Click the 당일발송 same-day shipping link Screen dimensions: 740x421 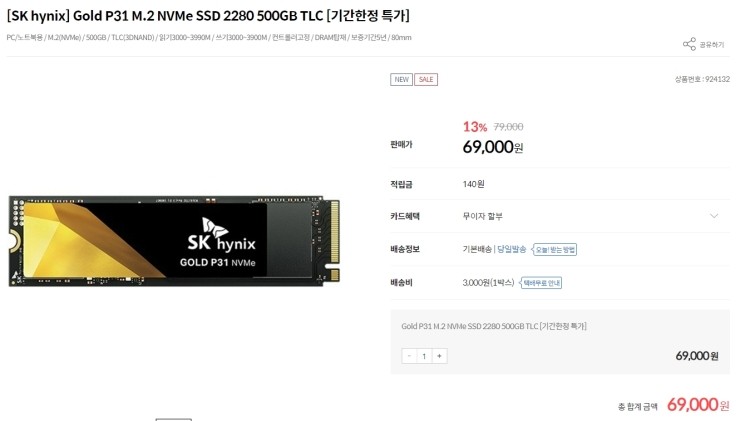[x=512, y=249]
